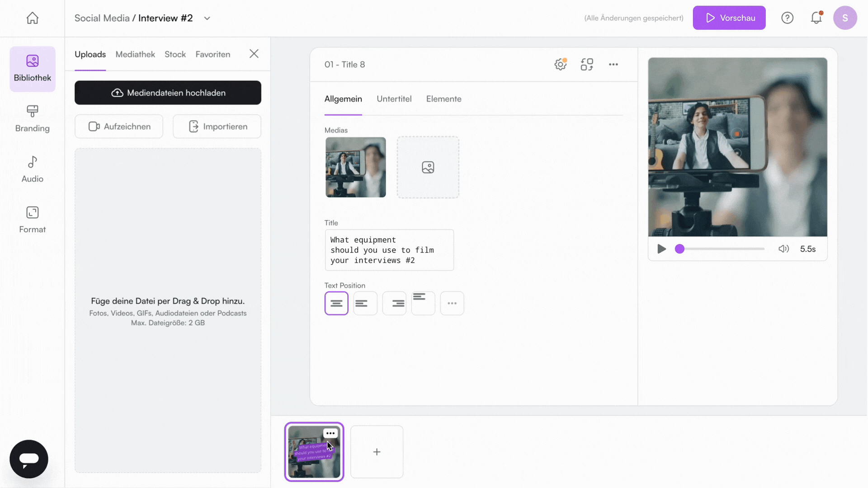Open the notifications bell
Screen dimensions: 868x488
(816, 18)
